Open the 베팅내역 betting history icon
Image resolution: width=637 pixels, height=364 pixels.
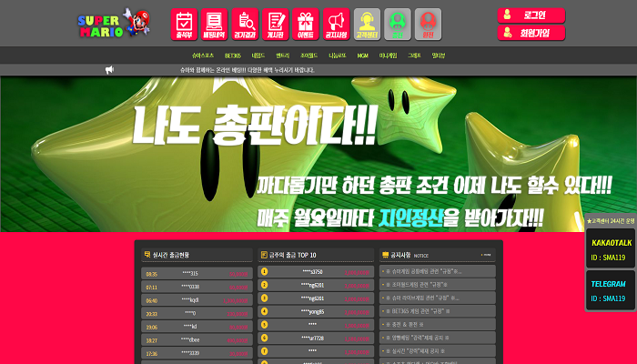(214, 25)
